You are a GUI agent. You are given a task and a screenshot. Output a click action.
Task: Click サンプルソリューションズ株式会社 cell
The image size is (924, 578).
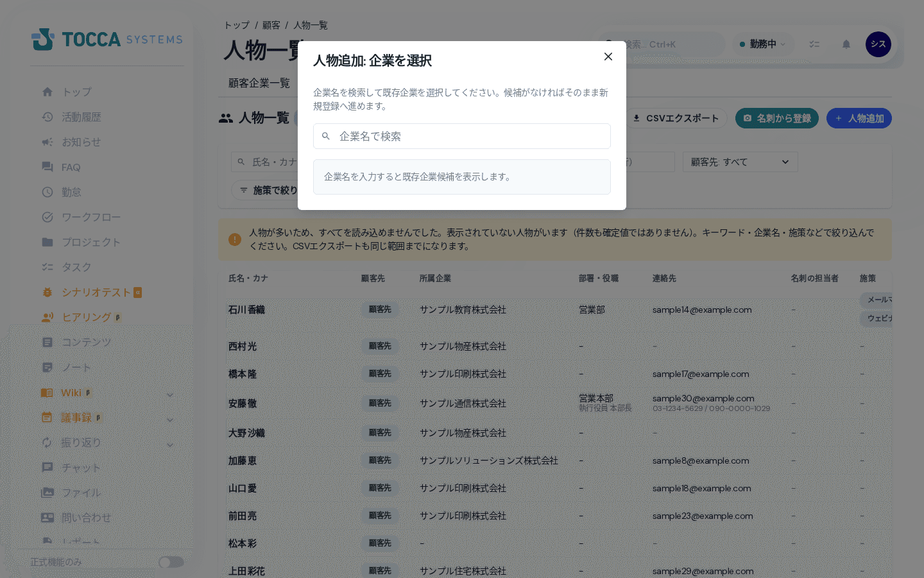click(x=489, y=460)
